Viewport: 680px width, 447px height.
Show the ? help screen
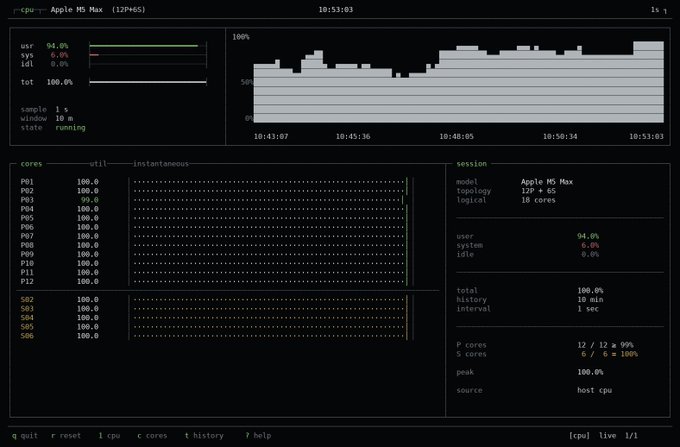(258, 435)
